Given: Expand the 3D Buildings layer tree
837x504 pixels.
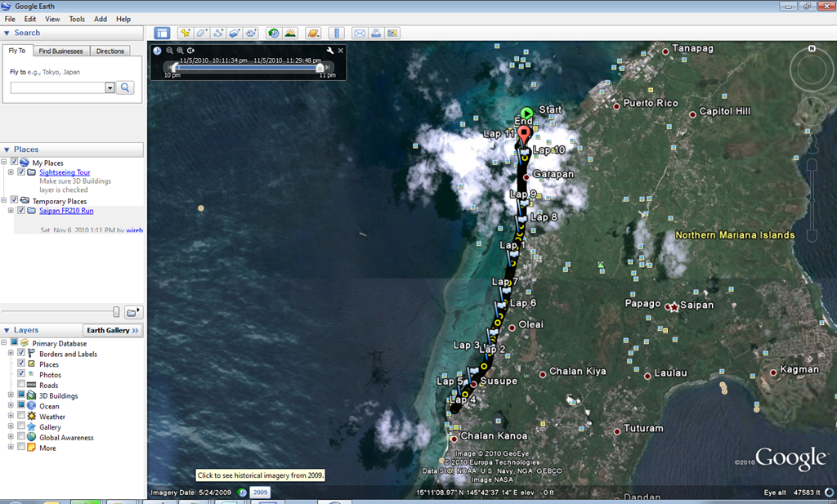Looking at the screenshot, I should pos(11,395).
